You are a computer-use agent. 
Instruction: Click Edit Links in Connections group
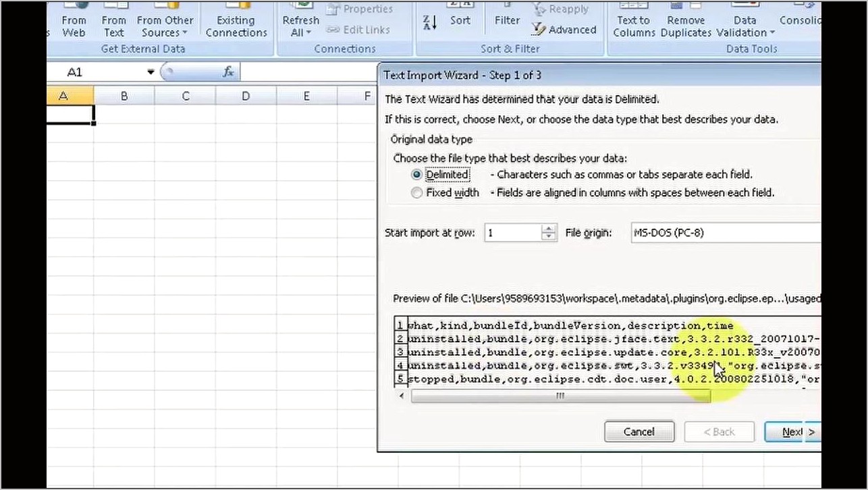[x=358, y=30]
